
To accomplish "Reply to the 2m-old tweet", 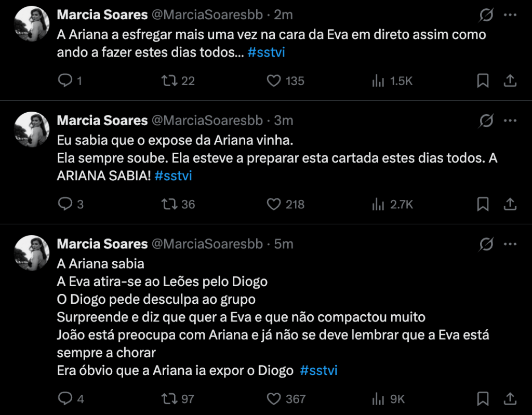I will (x=65, y=81).
